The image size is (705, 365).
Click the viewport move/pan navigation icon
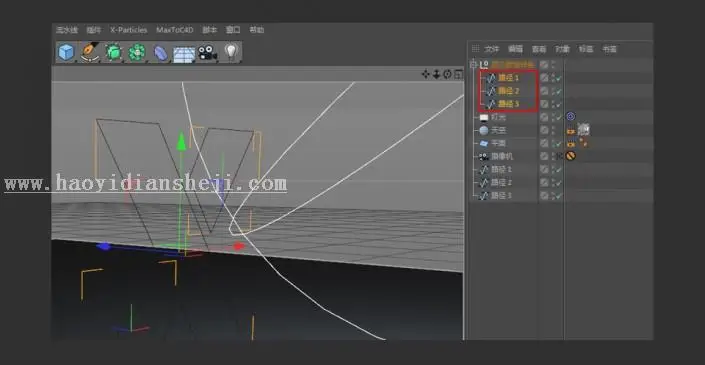[425, 74]
